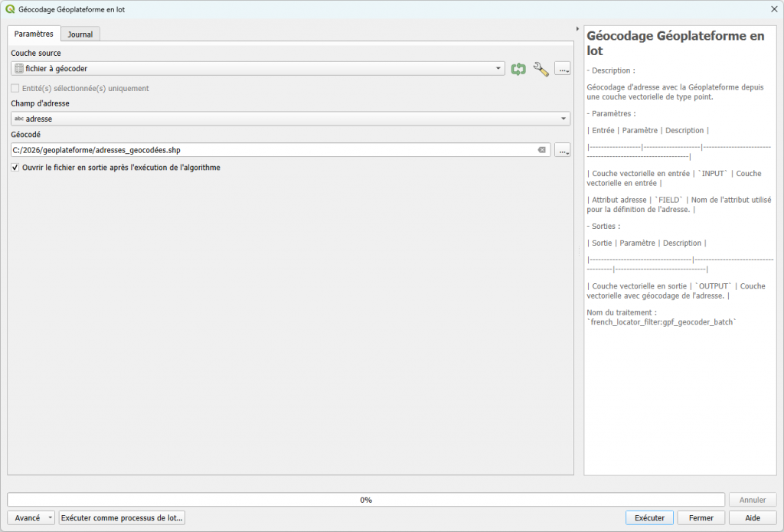784x532 pixels.
Task: Click the 0% progress bar
Action: [366, 500]
